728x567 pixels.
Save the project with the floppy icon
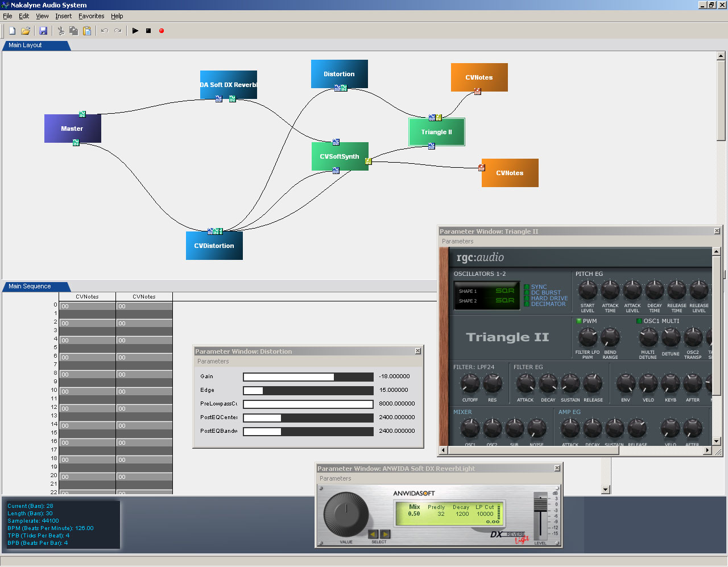[x=43, y=31]
